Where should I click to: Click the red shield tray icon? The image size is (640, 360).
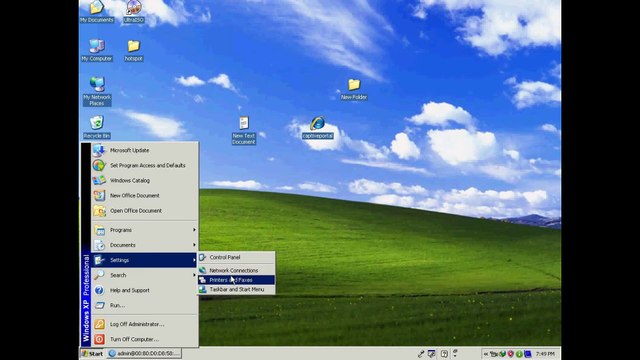[x=511, y=353]
